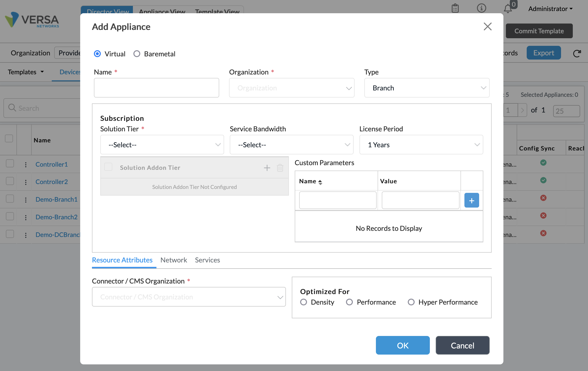This screenshot has width=588, height=371.
Task: Open Demo-Branch1 row three-dot menu
Action: (26, 200)
